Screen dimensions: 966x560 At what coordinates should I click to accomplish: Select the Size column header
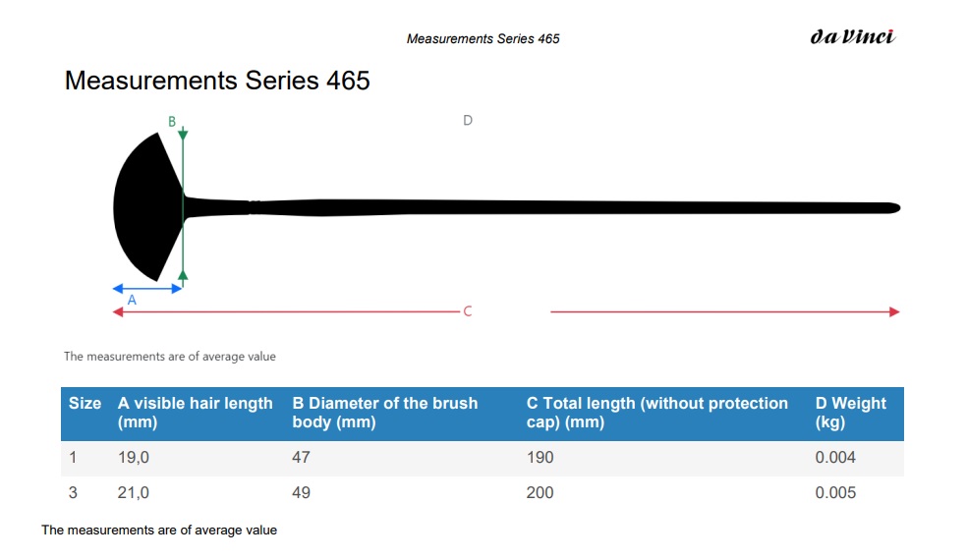pyautogui.click(x=85, y=404)
